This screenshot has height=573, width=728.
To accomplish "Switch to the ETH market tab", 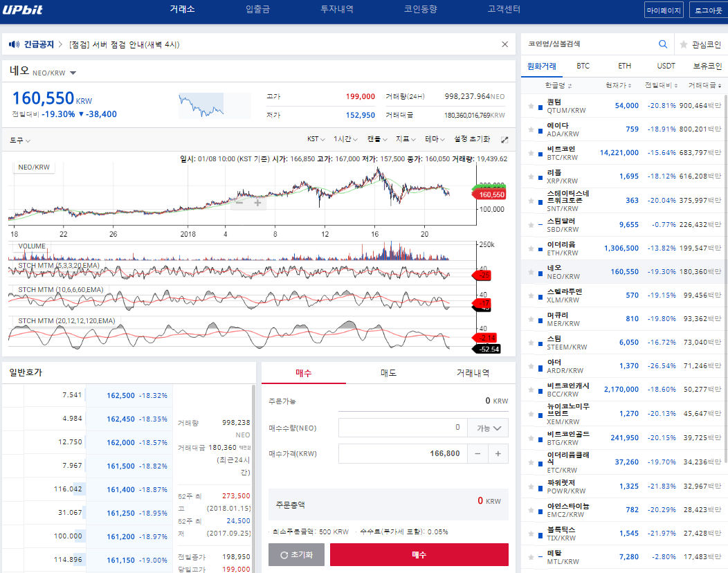I will pos(624,66).
